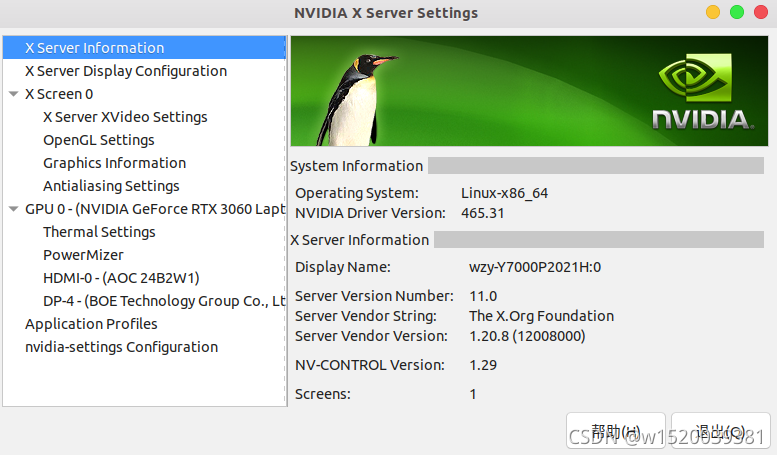The image size is (777, 455).
Task: Select GPU 0 NVIDIA GeForce RTX 3060 entry
Action: 155,209
